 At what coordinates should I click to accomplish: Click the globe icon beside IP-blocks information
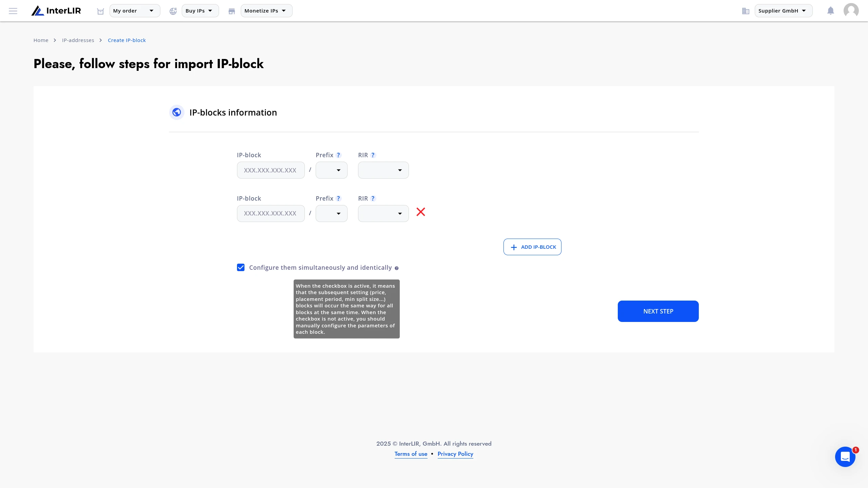pos(177,112)
